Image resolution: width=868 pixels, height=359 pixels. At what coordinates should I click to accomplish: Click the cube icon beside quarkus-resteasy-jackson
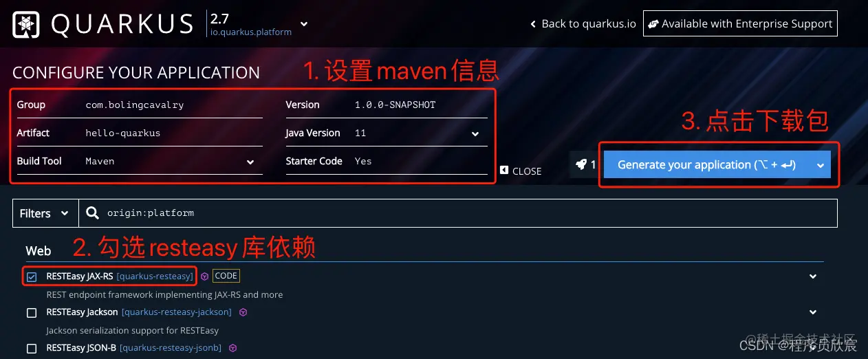(x=243, y=312)
